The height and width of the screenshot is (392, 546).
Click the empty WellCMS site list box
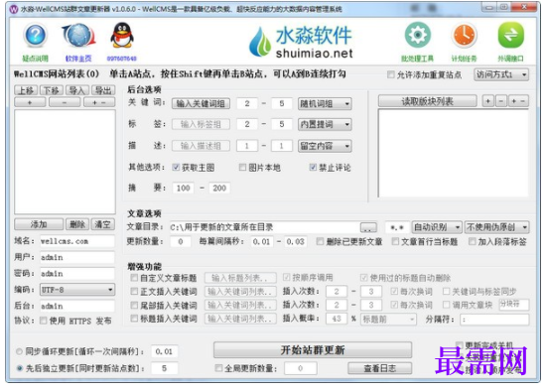tap(65, 162)
